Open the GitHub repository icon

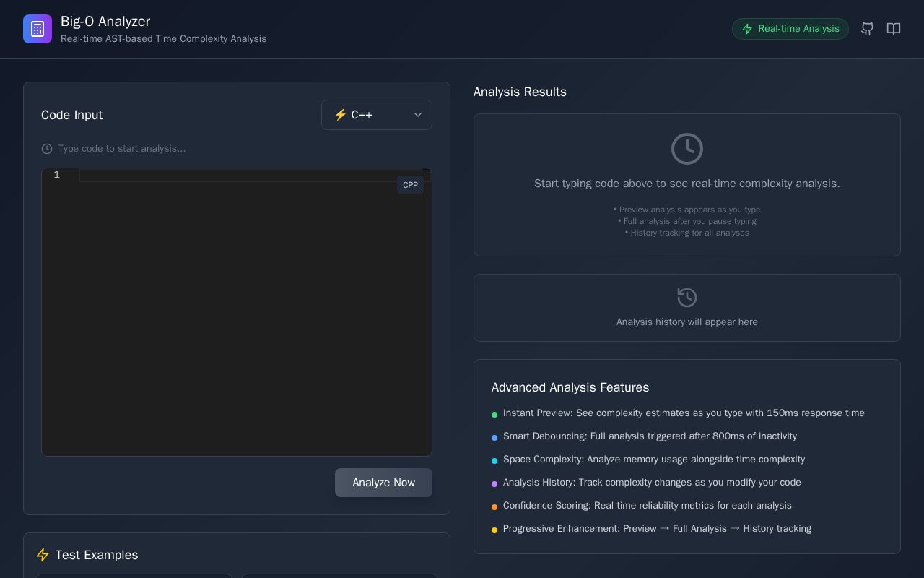point(868,29)
